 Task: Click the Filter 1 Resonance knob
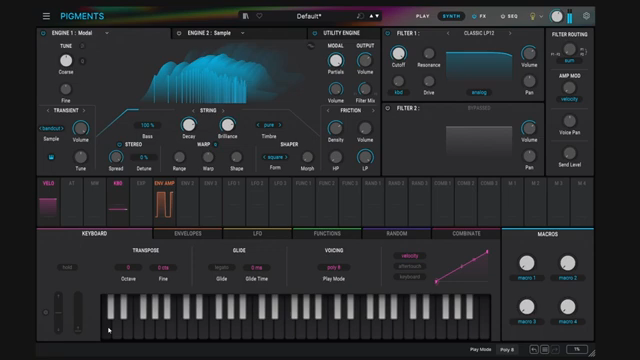coord(429,53)
